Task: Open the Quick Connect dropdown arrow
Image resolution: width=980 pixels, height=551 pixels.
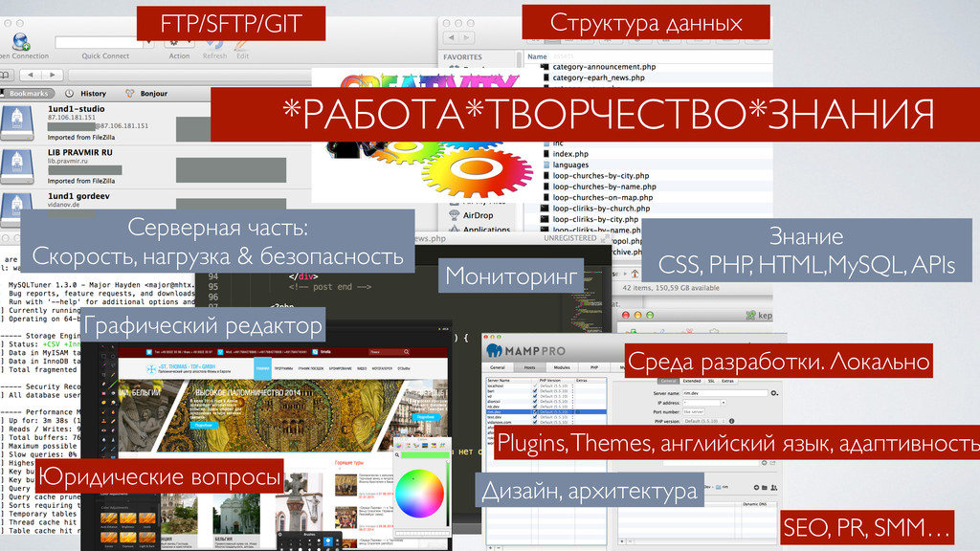Action: click(148, 42)
